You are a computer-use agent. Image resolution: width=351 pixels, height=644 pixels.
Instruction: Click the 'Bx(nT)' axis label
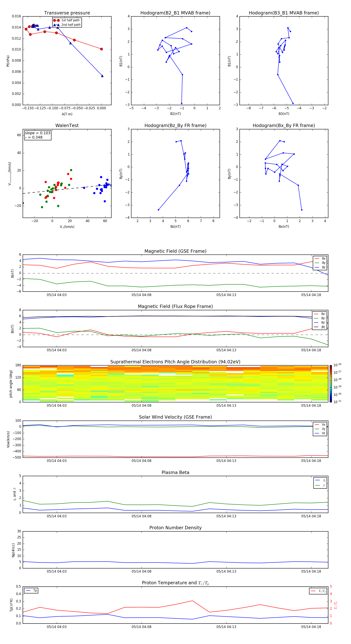coord(284,227)
